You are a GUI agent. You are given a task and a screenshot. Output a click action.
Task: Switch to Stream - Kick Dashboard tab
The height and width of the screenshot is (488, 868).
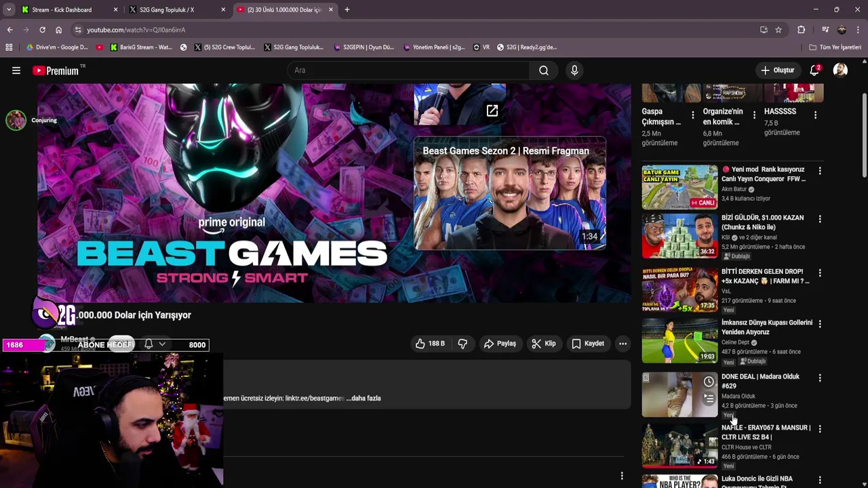coord(62,9)
